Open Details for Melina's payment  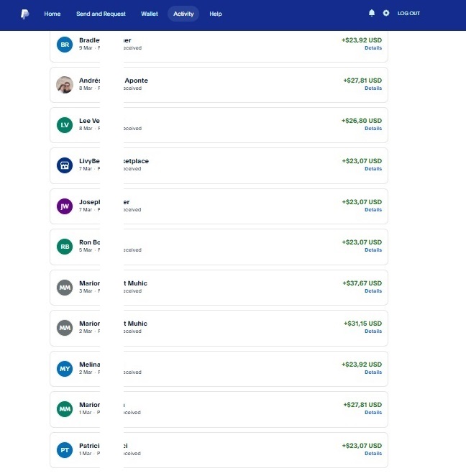coord(373,372)
